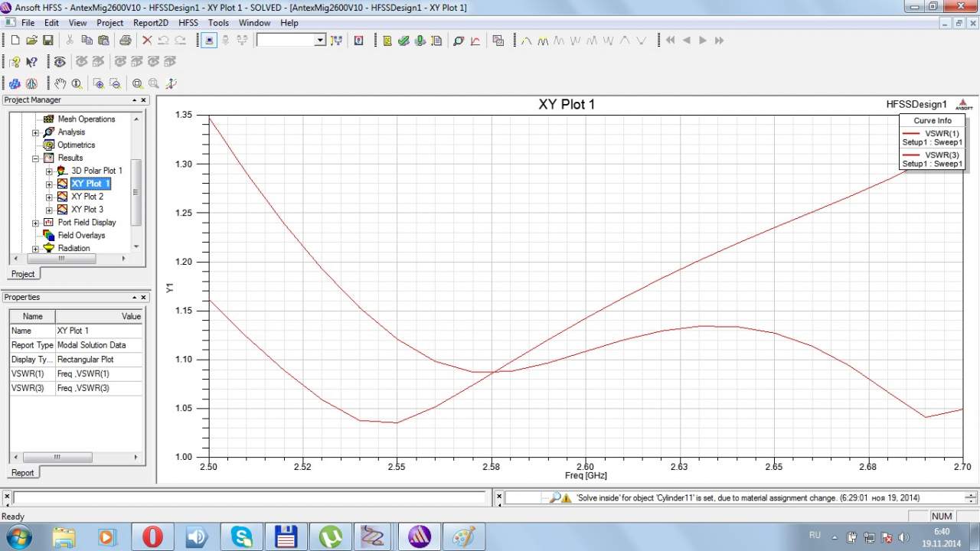Viewport: 980px width, 551px height.
Task: Select XY Plot 3 in project tree
Action: [x=87, y=210]
